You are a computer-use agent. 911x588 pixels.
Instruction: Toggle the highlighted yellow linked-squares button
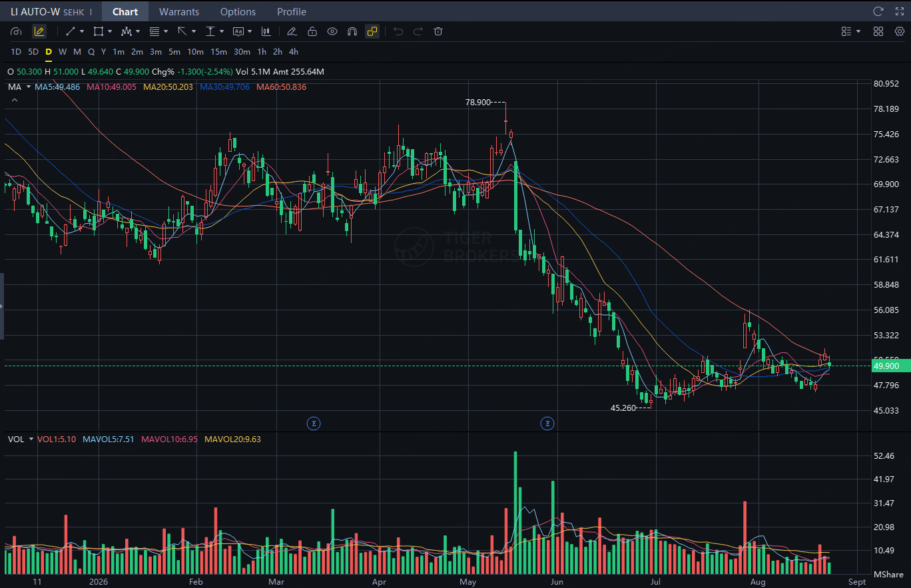[372, 31]
